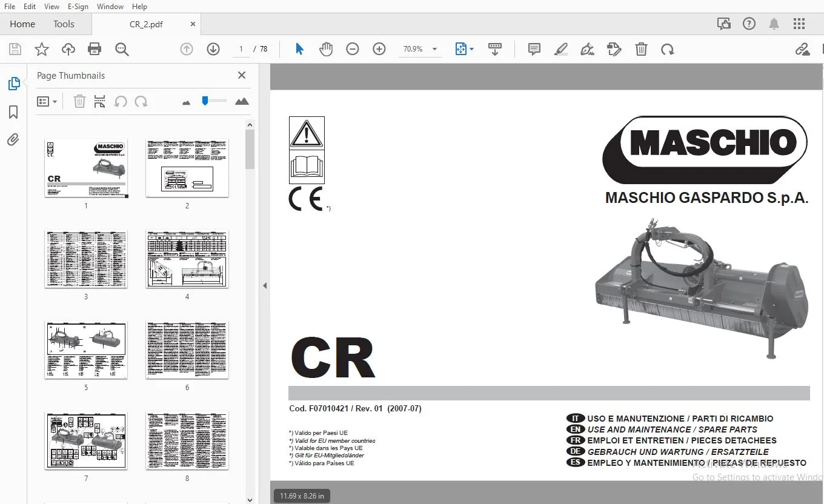
Task: Rotate thumbnail clockwise
Action: click(141, 101)
